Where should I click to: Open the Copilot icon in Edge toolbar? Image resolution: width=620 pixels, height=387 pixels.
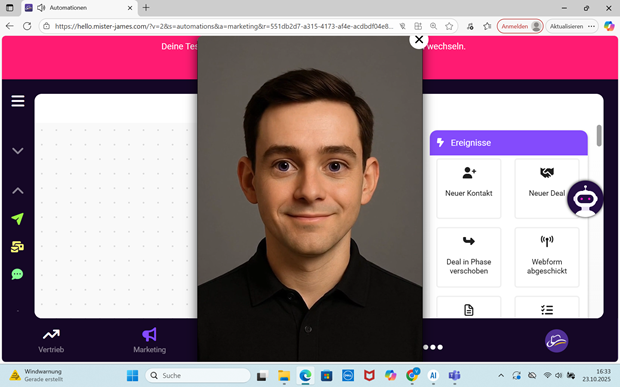609,26
